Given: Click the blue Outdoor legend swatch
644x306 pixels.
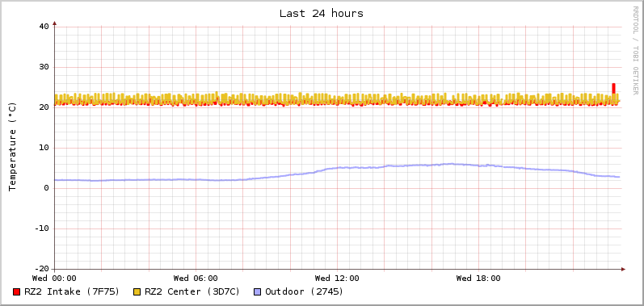Looking at the screenshot, I should coord(258,292).
